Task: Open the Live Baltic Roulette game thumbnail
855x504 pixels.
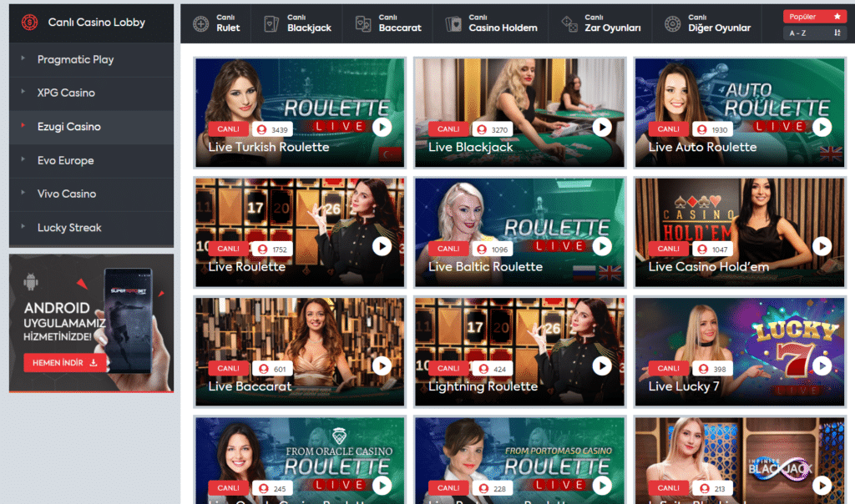Action: [x=519, y=232]
